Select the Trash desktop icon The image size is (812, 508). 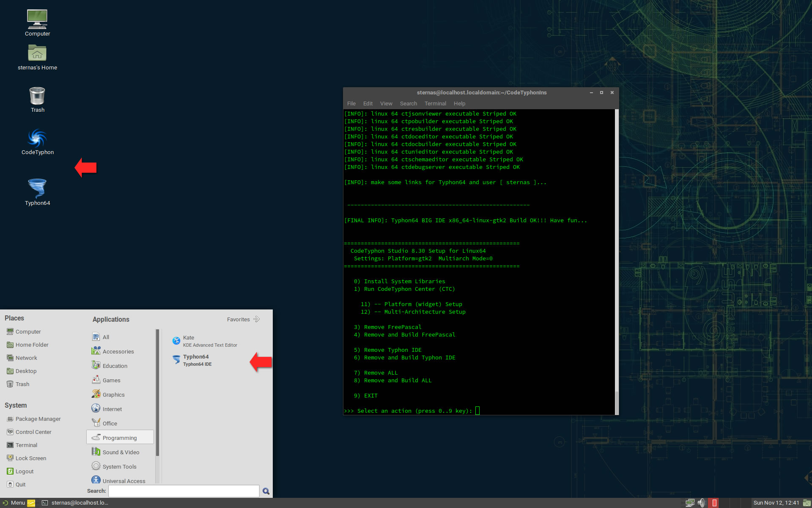37,100
